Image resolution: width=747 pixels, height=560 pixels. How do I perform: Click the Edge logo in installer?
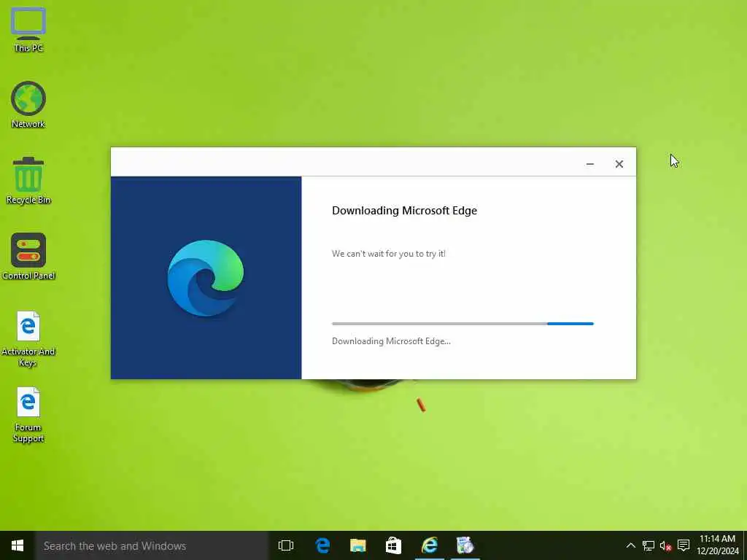click(205, 278)
